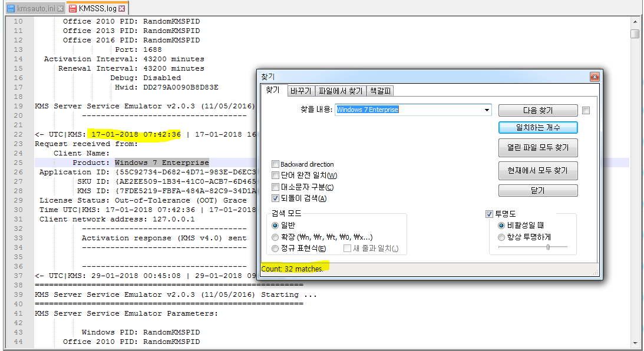
Task: Click line 39 'KMS Server Service Emulator ... Starting'
Action: tap(176, 295)
